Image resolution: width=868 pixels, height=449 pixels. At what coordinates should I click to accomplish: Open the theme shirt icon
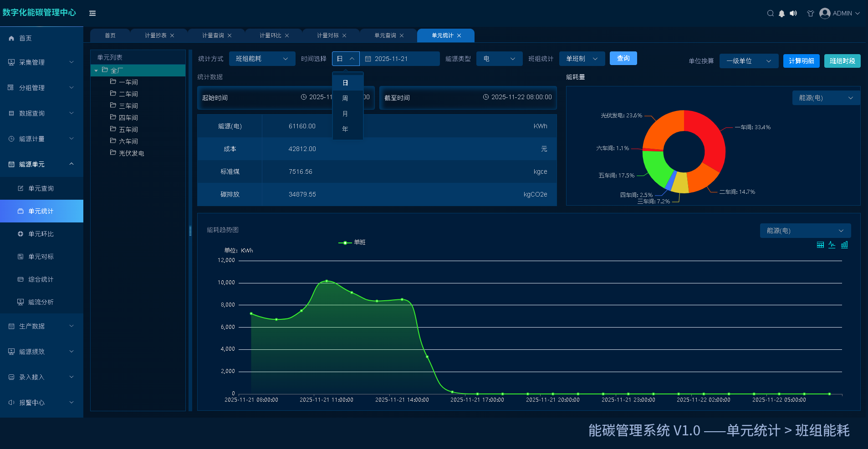point(811,13)
